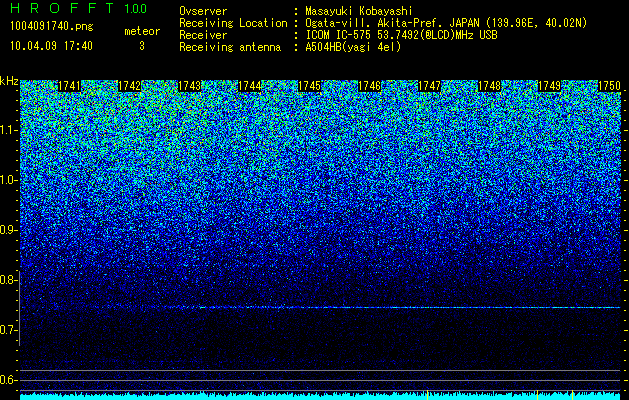This screenshot has height=400, width=629.
Task: Click the 0.9 kHz axis label
Action: [x=8, y=230]
